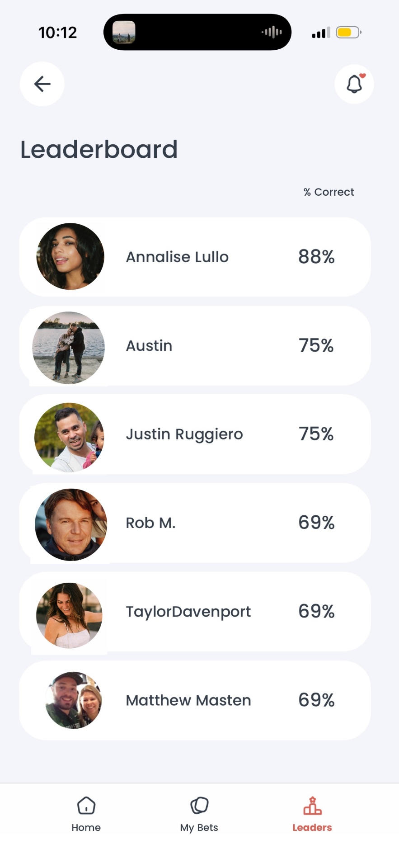
Task: Tap the % Correct column header
Action: click(x=329, y=192)
